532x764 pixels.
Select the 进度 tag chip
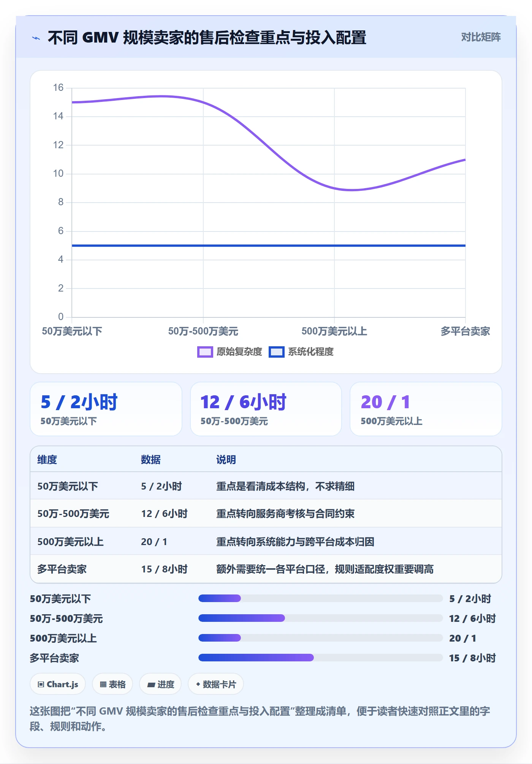click(160, 684)
